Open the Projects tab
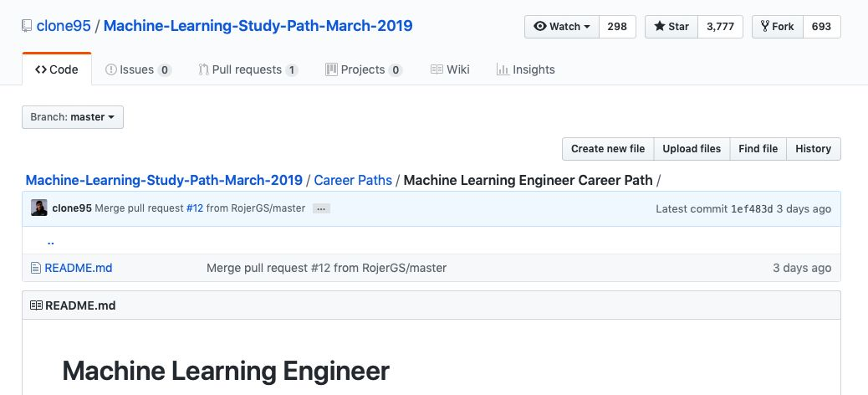 pyautogui.click(x=364, y=69)
